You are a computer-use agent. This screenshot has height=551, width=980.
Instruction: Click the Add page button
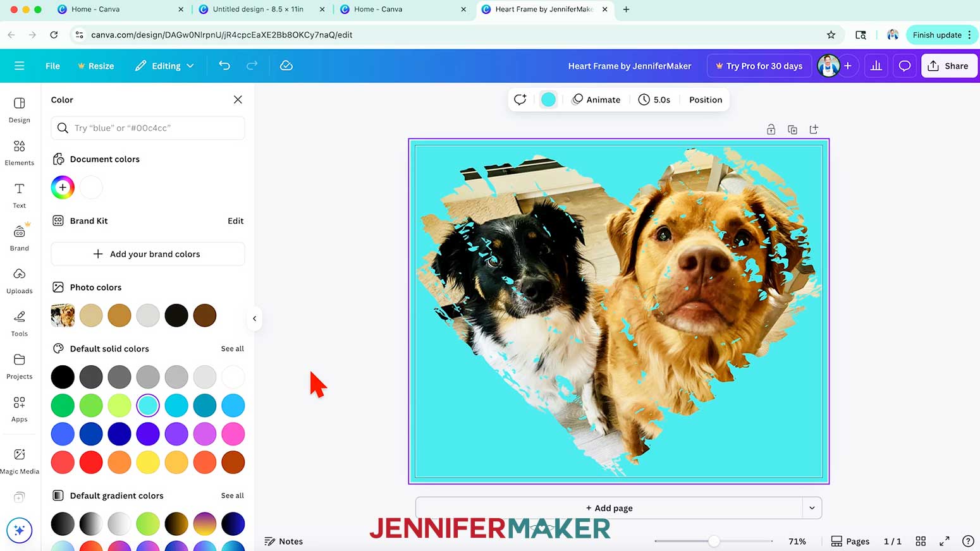coord(609,508)
